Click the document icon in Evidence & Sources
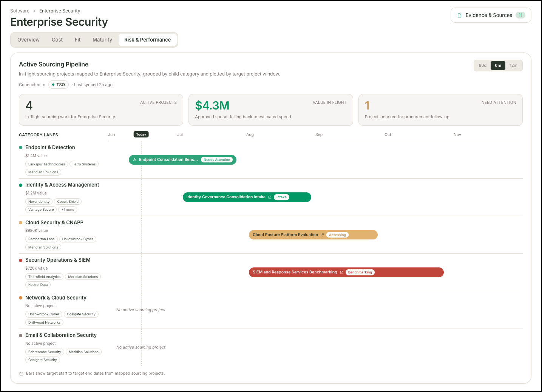 point(459,15)
